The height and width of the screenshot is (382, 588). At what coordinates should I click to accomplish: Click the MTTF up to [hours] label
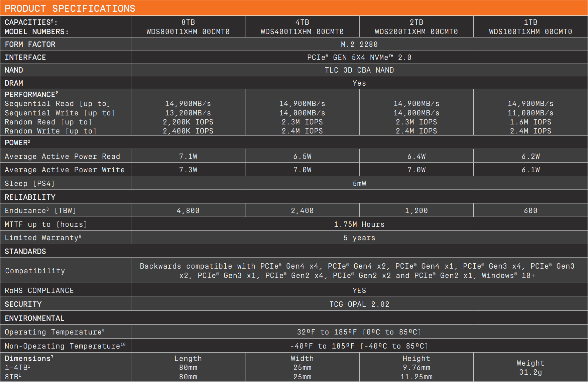(46, 224)
